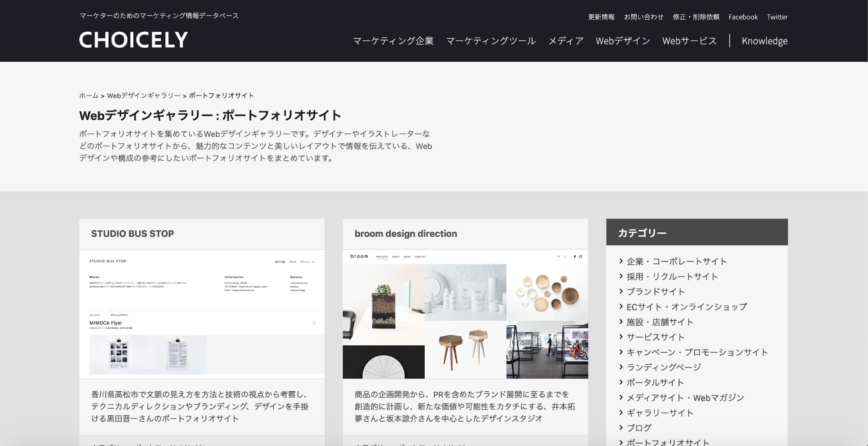Open the マーケティングツール menu
This screenshot has height=446, width=868.
[x=491, y=41]
